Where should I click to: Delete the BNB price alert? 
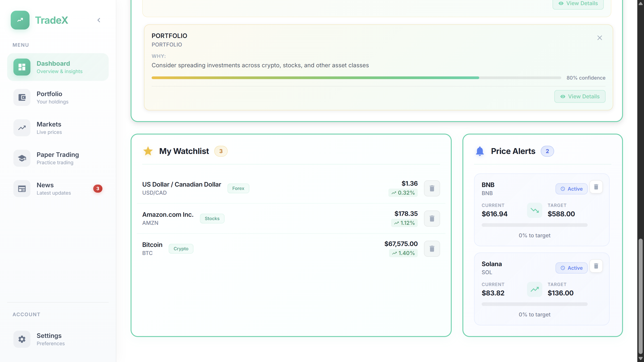coord(596,187)
